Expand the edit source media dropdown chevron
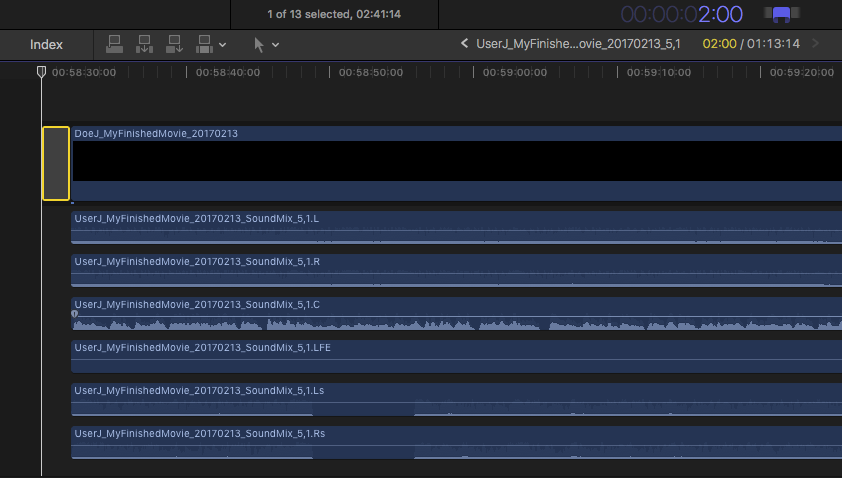The width and height of the screenshot is (842, 478). click(x=222, y=45)
